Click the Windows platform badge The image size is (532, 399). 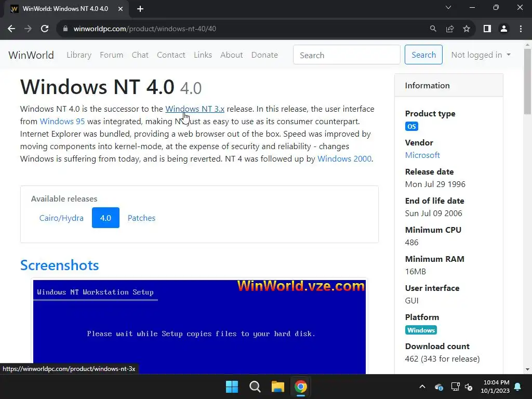[421, 330]
